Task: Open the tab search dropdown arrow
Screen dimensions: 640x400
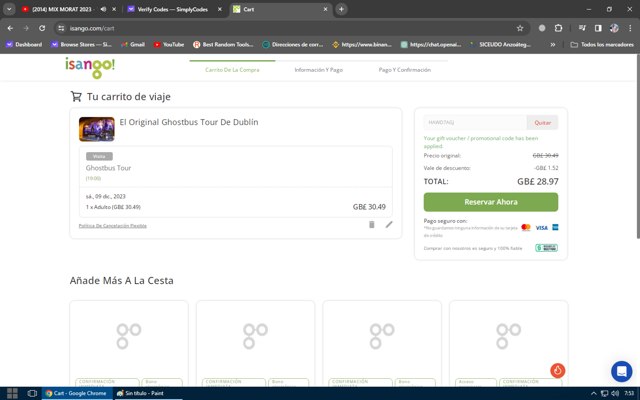Action: pyautogui.click(x=9, y=9)
